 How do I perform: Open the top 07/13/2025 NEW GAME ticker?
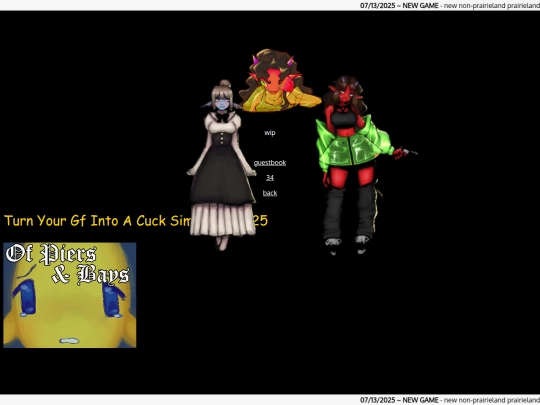tap(450, 6)
